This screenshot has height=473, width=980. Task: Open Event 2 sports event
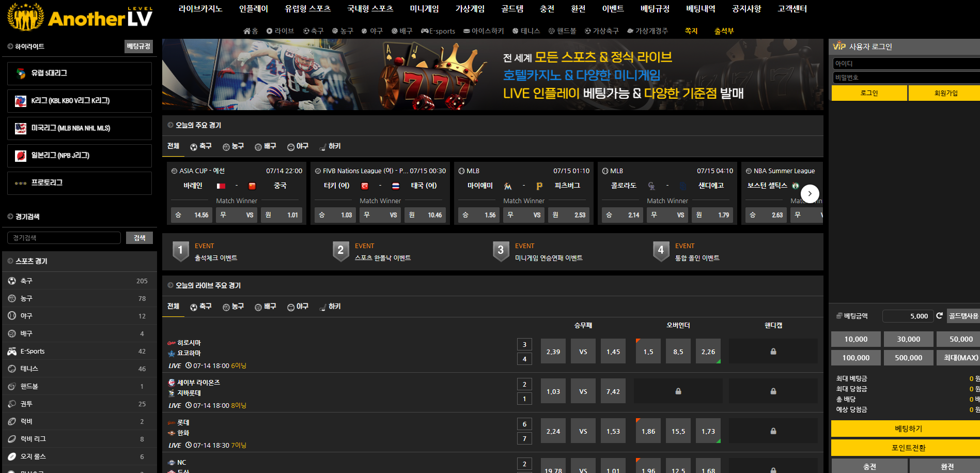coord(372,252)
